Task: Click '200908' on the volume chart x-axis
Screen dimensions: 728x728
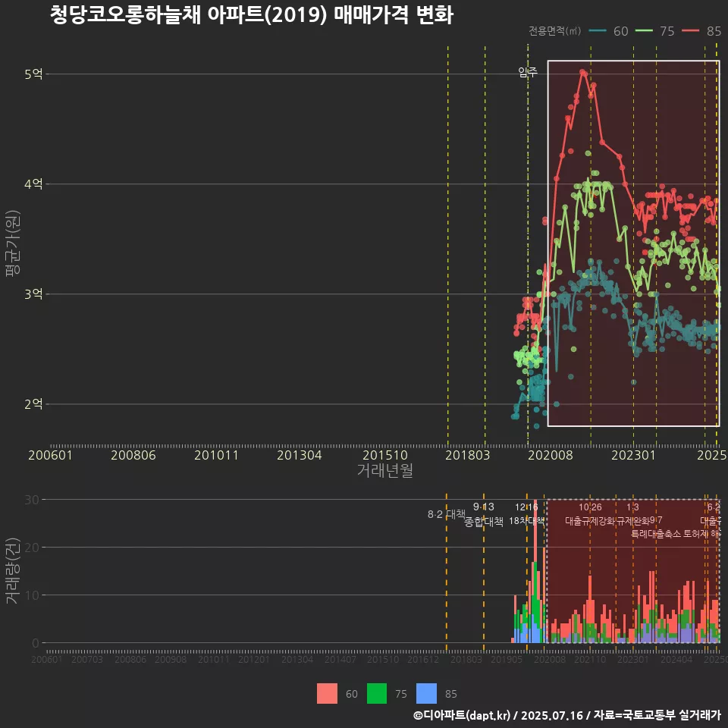Action: 171,659
